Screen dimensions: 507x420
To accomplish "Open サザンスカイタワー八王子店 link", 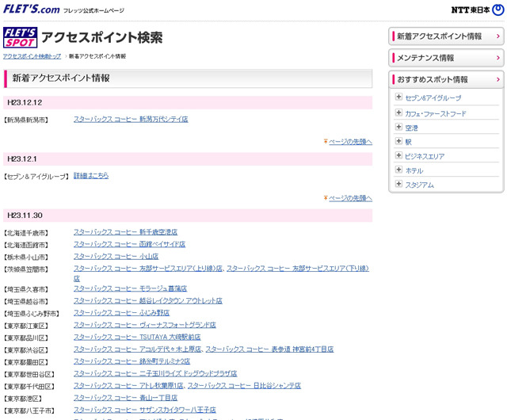I will tap(144, 410).
